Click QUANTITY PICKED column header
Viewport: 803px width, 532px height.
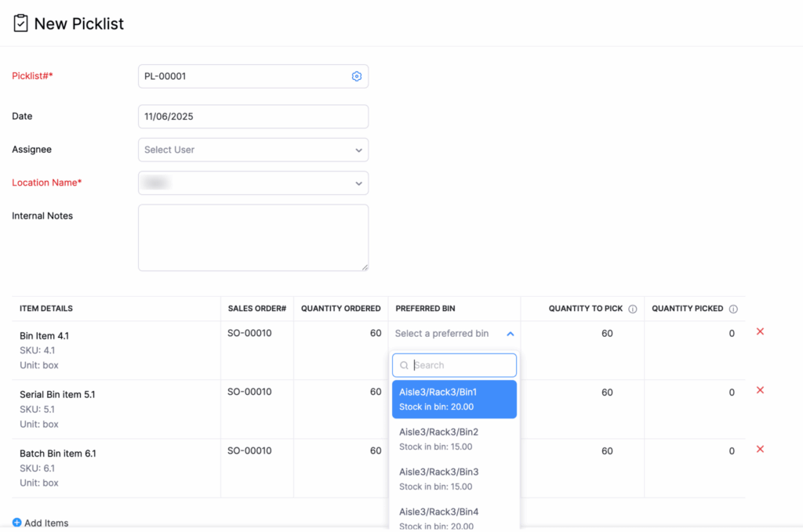687,309
